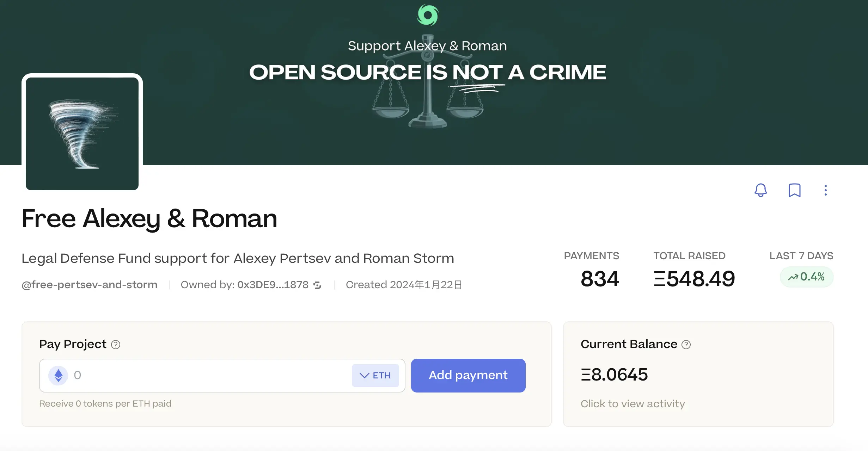
Task: Click the notification bell icon
Action: click(760, 190)
